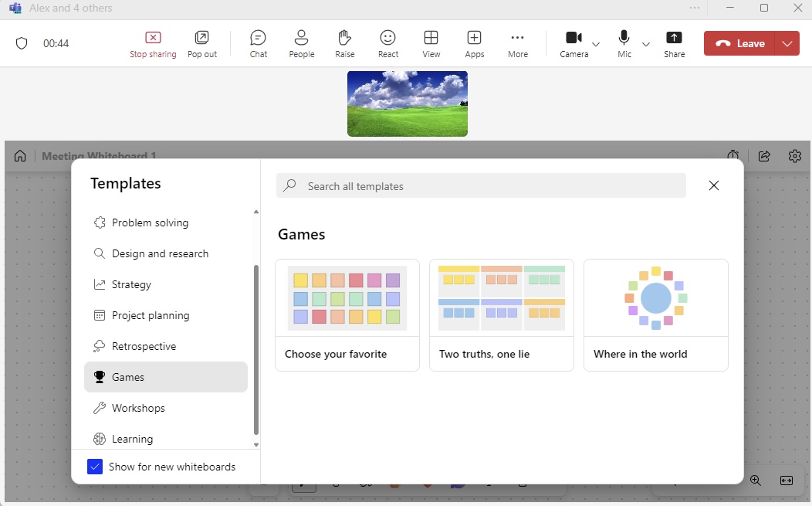
Task: Open the React emoji options
Action: pos(388,43)
